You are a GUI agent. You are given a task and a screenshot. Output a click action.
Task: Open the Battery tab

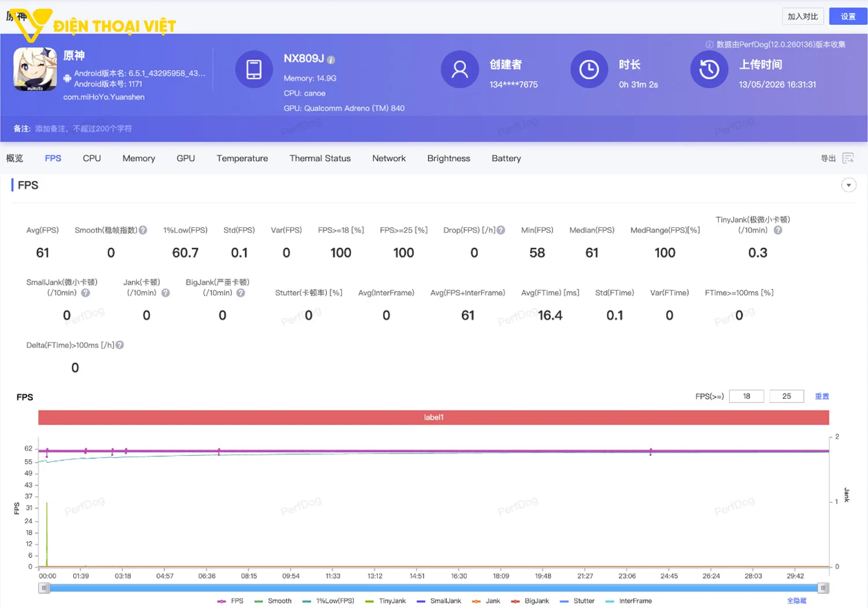[506, 159]
